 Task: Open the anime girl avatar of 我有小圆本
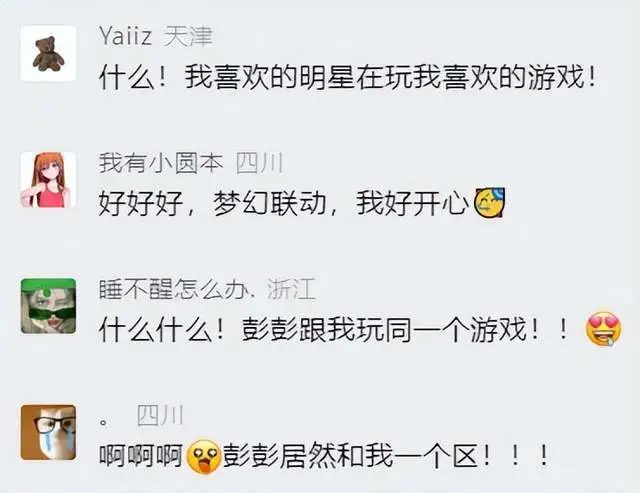[48, 180]
